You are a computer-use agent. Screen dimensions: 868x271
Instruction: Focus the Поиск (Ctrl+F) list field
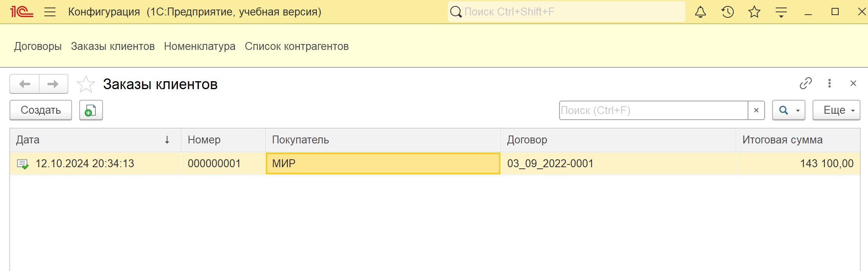[x=654, y=110]
